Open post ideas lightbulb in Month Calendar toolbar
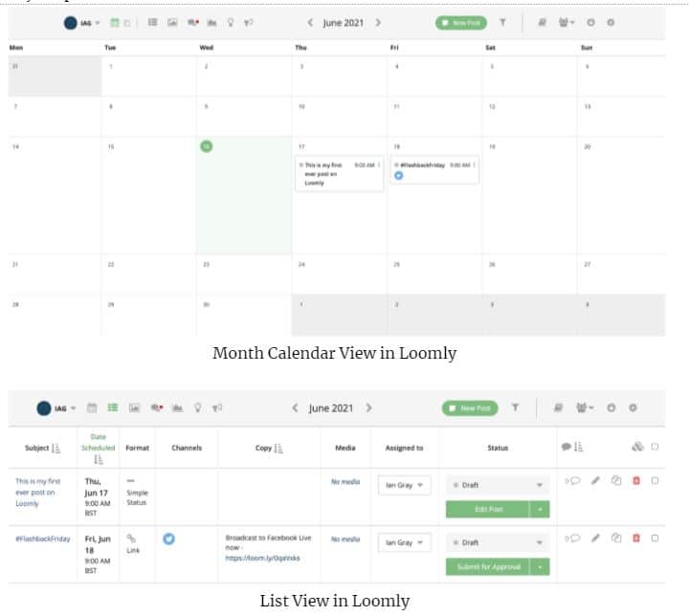The height and width of the screenshot is (616, 689). tap(231, 22)
